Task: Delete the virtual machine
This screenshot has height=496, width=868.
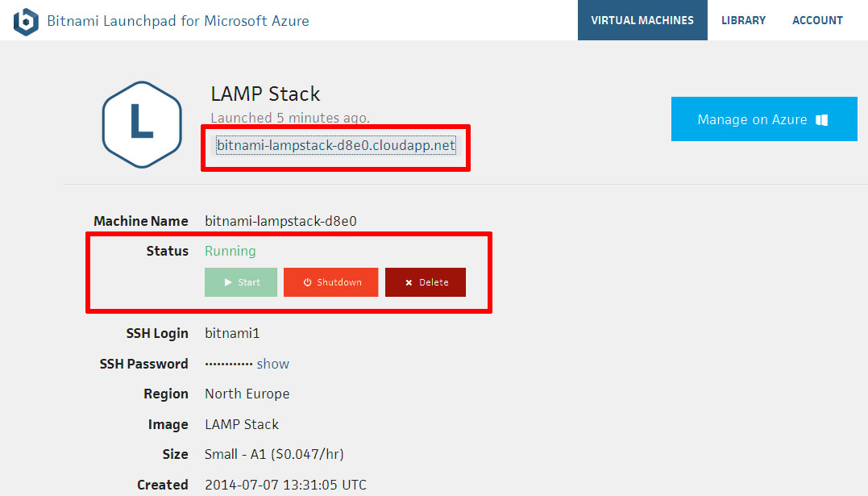Action: 426,282
